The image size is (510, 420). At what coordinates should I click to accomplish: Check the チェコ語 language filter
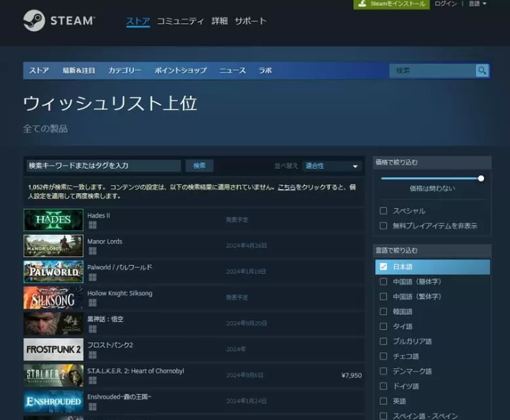(x=383, y=356)
